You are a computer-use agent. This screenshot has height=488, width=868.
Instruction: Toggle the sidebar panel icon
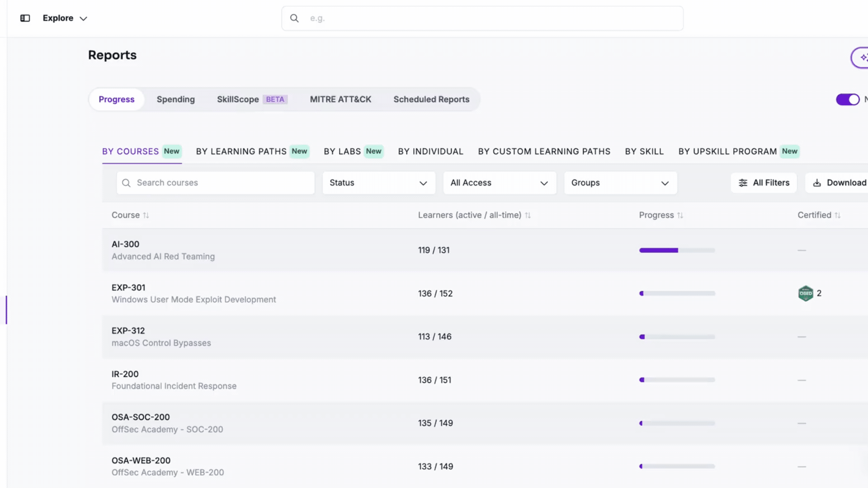click(25, 18)
